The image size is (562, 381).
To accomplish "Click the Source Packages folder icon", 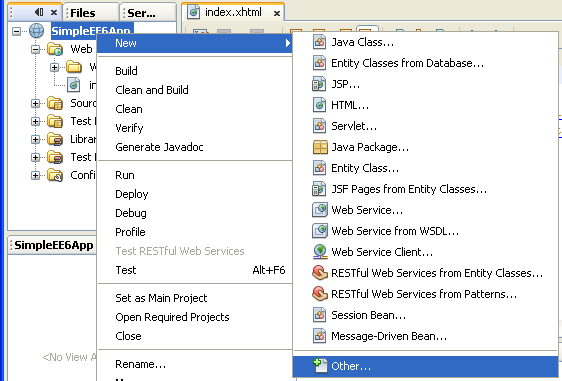I will tap(55, 104).
